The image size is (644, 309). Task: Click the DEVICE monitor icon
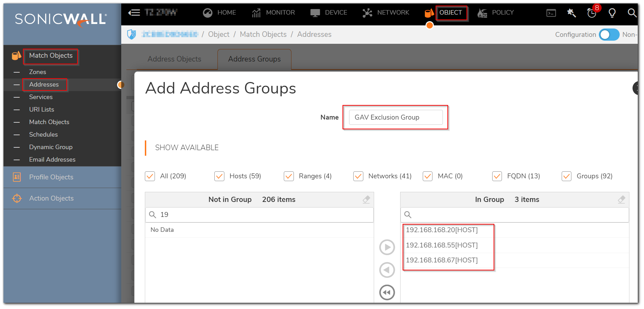pyautogui.click(x=315, y=13)
